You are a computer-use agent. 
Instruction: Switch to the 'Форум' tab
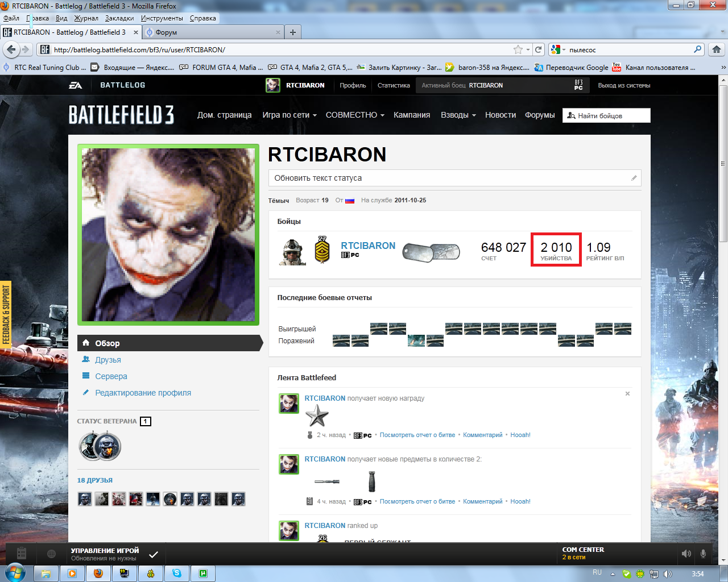coord(213,32)
